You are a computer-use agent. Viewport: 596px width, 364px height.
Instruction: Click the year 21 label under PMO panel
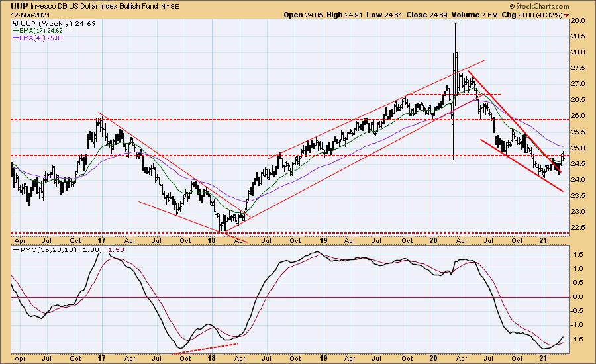pyautogui.click(x=544, y=358)
